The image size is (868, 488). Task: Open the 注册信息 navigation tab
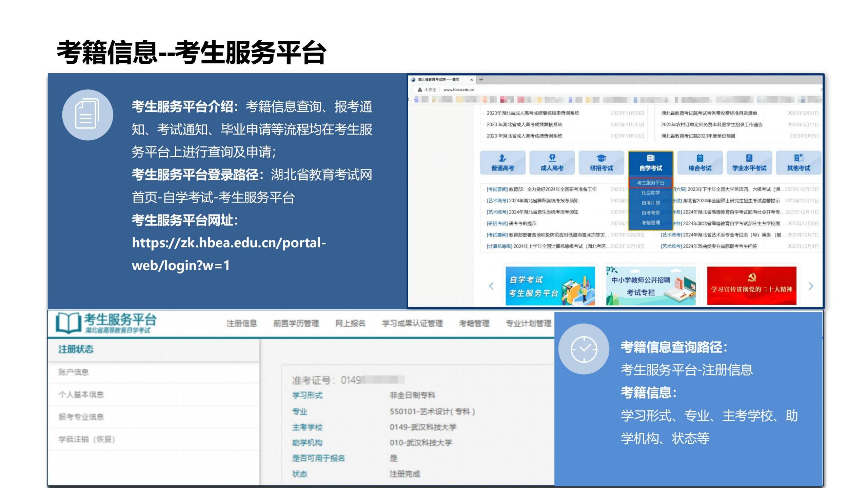(242, 323)
